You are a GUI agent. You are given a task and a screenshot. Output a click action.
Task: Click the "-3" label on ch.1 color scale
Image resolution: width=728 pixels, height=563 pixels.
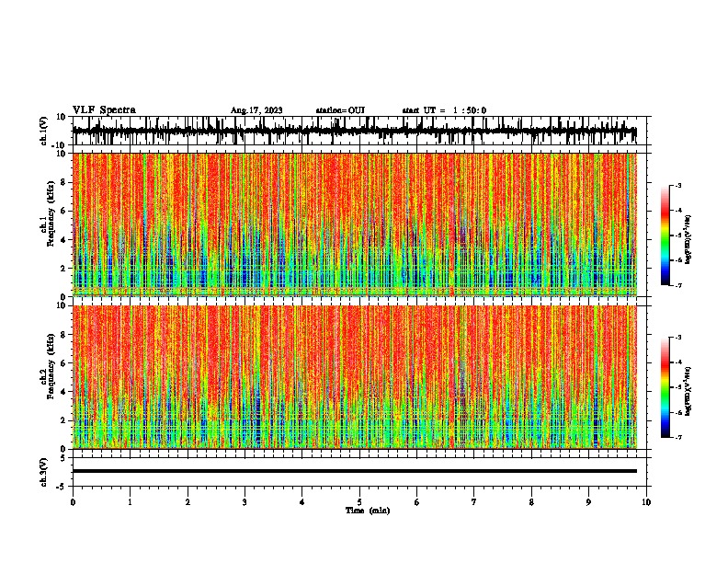[677, 185]
